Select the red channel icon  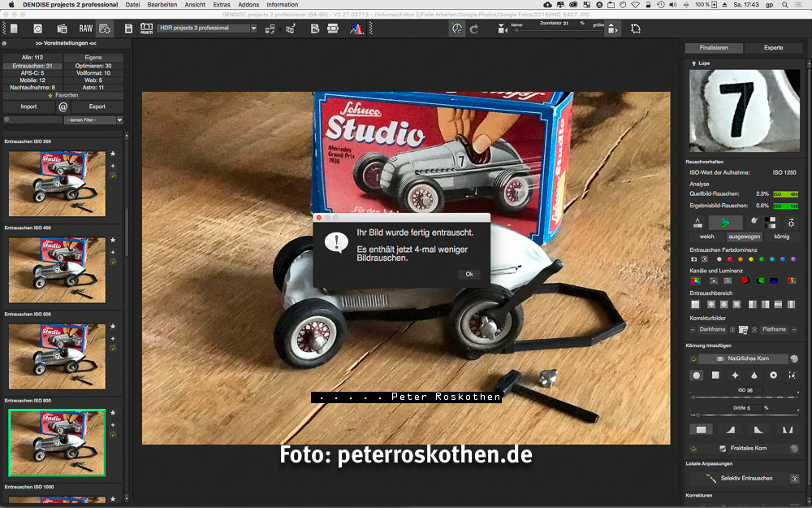745,281
